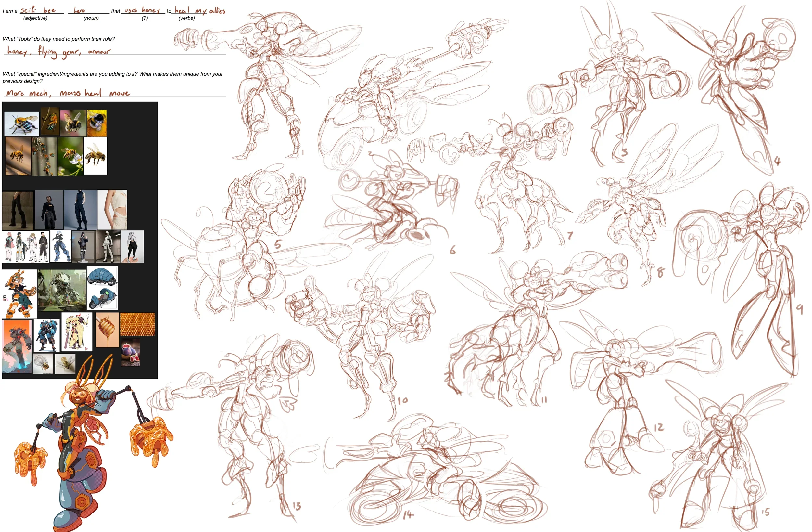Select the blue-banded bee reference photo
The image size is (812, 532).
click(21, 123)
